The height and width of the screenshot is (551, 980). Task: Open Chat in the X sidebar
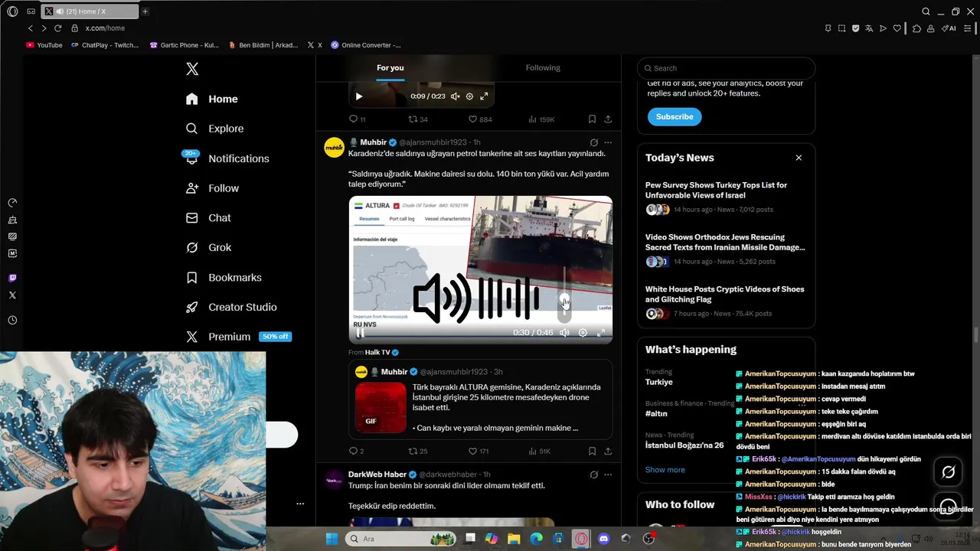pyautogui.click(x=208, y=218)
